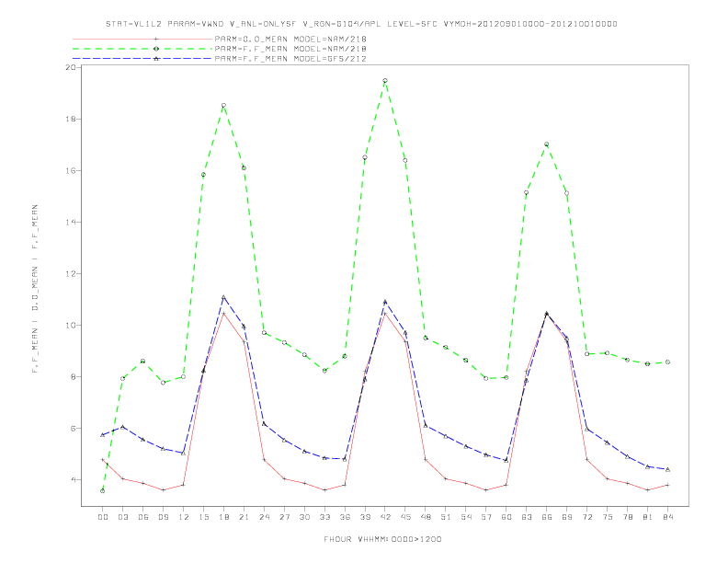Screen dimensions: 728x563
Task: Click blue triangle marker at hour 18 peak
Action: (x=223, y=297)
